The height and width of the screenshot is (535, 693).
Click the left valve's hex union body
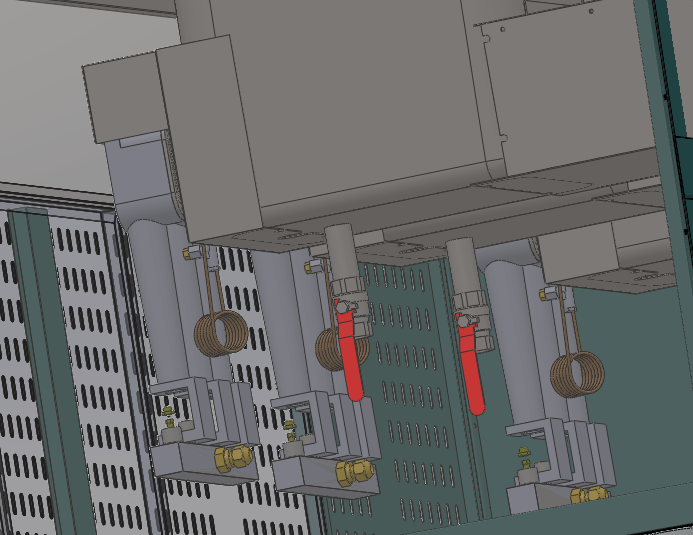tap(350, 289)
